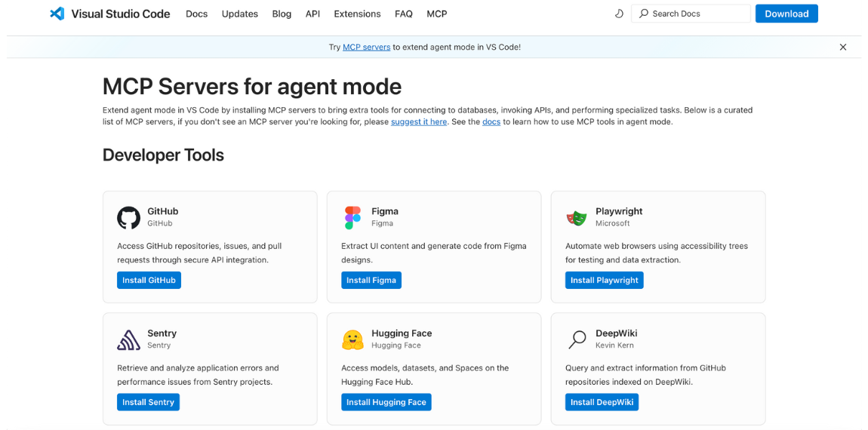
Task: Click the Figma logo icon
Action: pyautogui.click(x=352, y=218)
